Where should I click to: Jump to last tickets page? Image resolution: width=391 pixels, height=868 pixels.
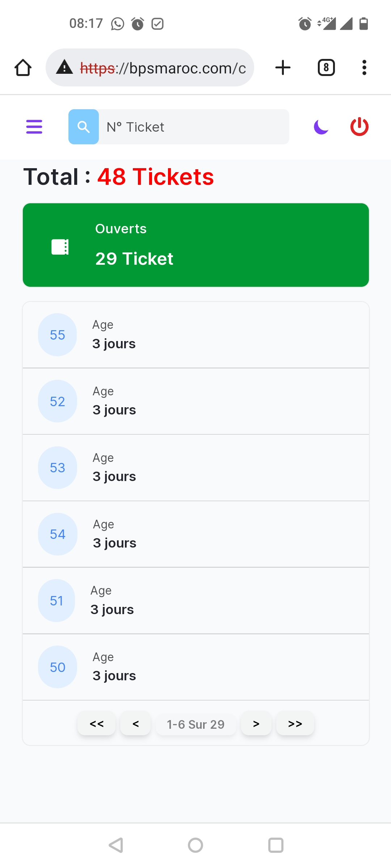pos(295,724)
